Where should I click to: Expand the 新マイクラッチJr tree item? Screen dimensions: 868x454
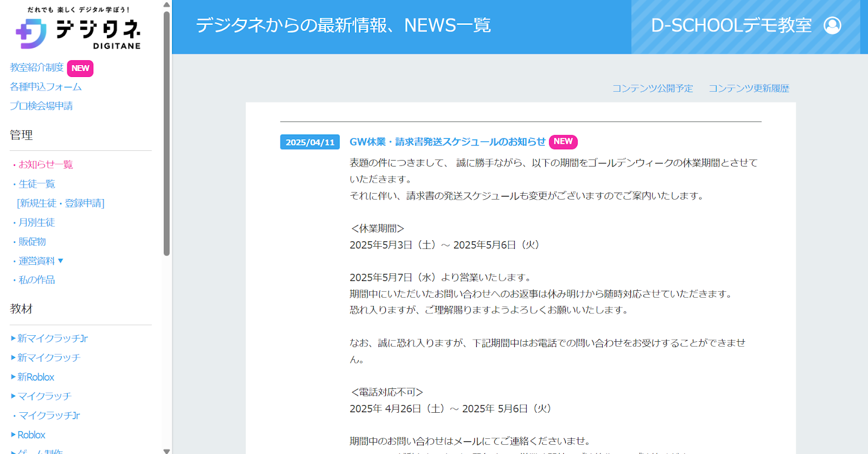[14, 338]
